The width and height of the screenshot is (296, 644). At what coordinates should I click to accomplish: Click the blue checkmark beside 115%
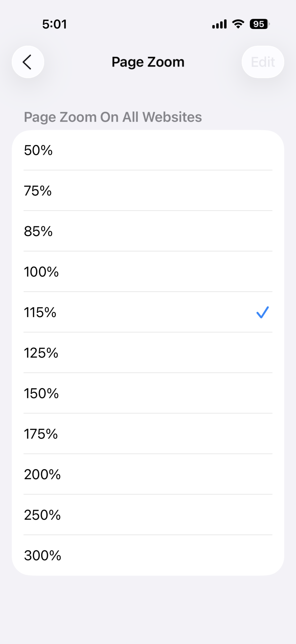pyautogui.click(x=262, y=312)
